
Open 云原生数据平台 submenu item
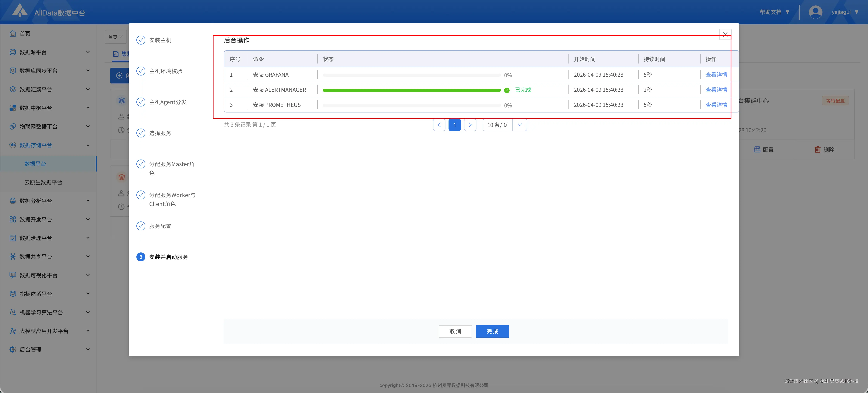(x=43, y=183)
